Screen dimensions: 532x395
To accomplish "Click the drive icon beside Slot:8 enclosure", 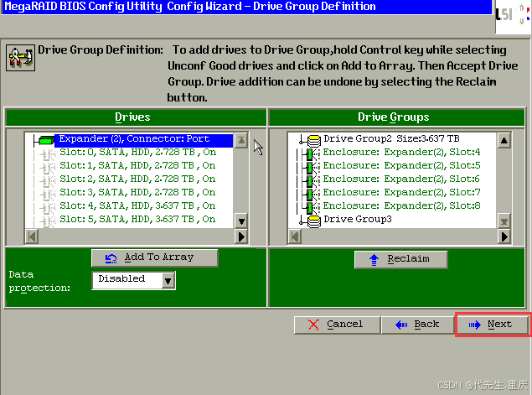I will click(x=311, y=208).
